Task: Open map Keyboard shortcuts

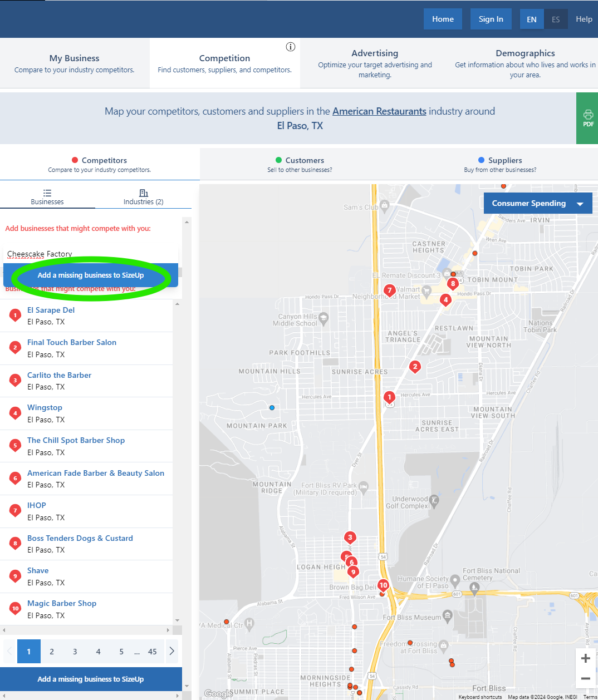Action: pos(480,697)
